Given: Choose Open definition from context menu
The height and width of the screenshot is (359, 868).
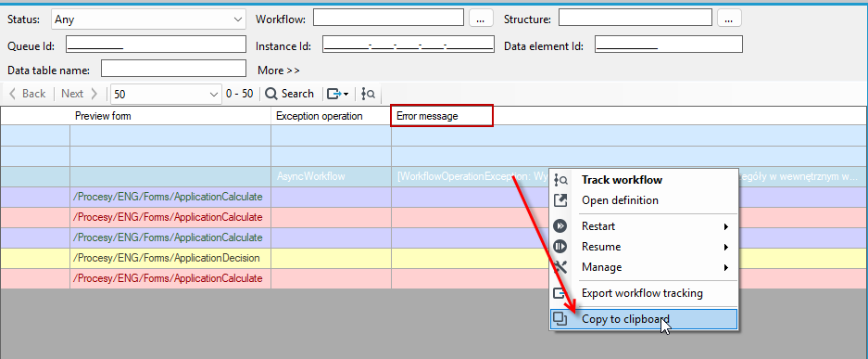Looking at the screenshot, I should (x=620, y=200).
